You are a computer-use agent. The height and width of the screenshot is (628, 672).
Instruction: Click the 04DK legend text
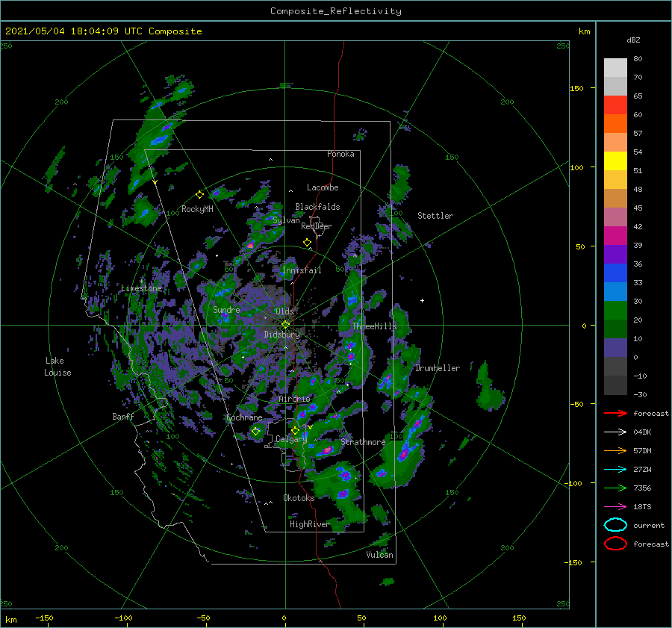click(642, 432)
